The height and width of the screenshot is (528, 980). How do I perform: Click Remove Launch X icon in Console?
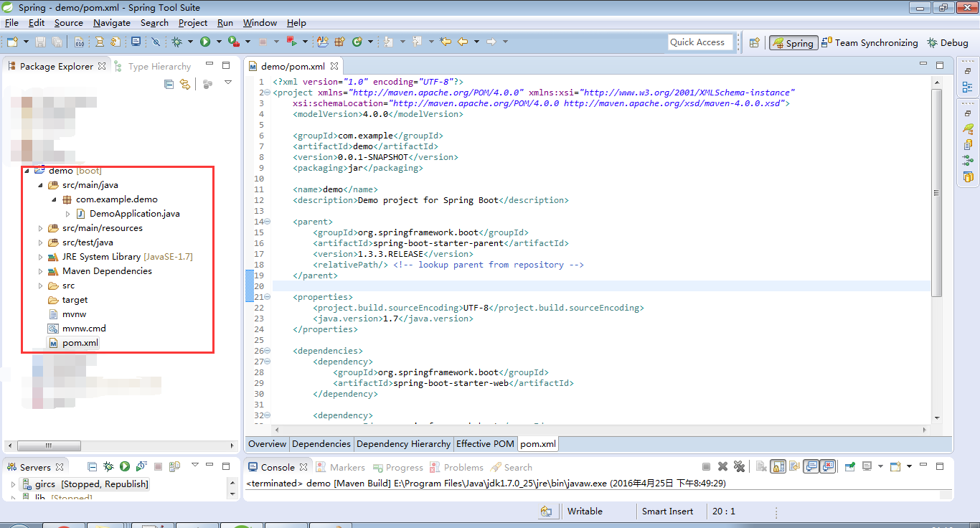pyautogui.click(x=722, y=466)
